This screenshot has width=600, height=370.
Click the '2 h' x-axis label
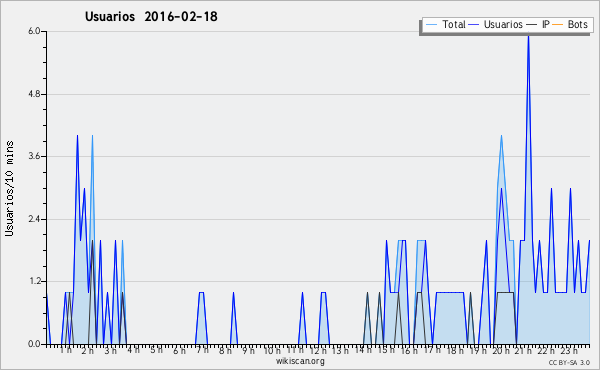tap(88, 351)
